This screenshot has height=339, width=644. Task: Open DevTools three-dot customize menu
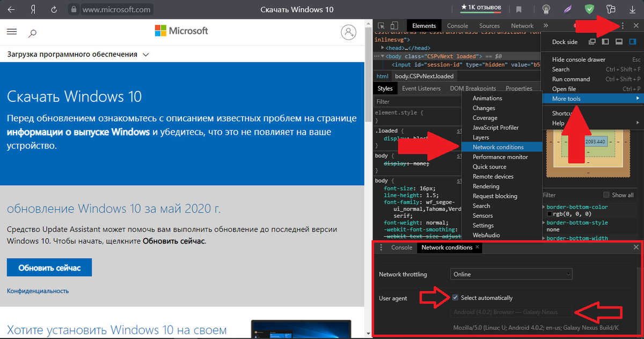coord(623,26)
